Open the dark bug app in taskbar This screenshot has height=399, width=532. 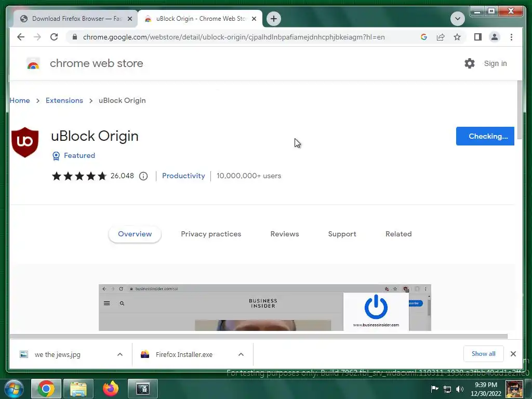pos(143,389)
